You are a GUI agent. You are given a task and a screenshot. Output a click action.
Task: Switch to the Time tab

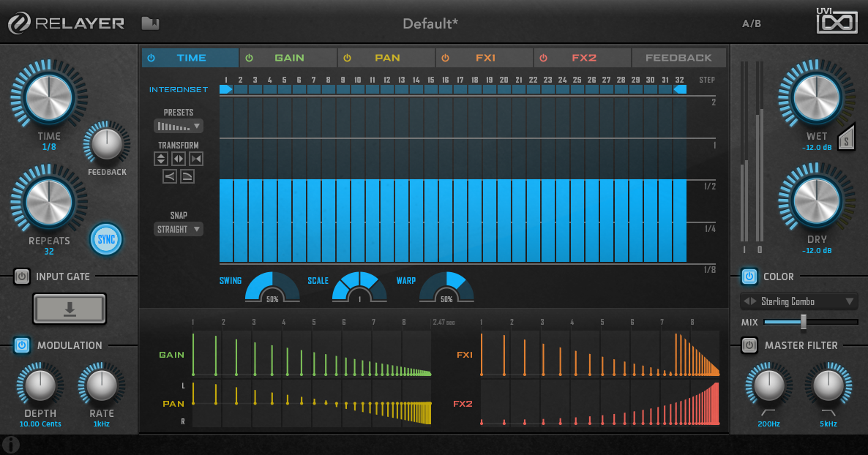(190, 58)
